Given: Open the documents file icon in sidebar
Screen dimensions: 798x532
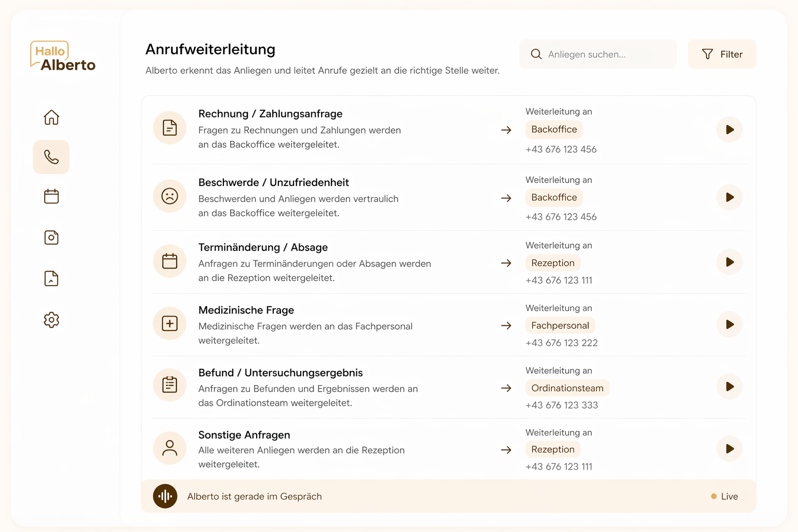Looking at the screenshot, I should pyautogui.click(x=51, y=278).
